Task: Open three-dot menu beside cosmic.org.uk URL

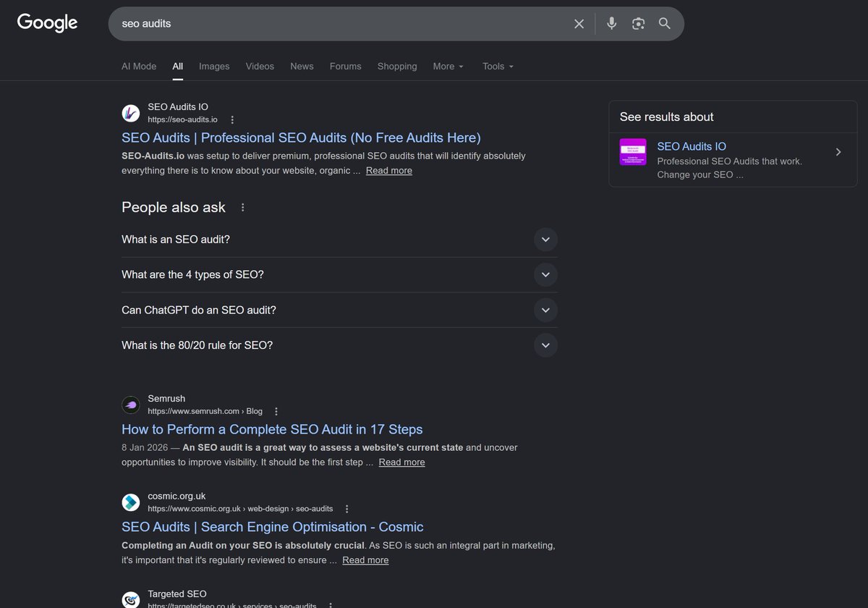Action: [x=346, y=509]
